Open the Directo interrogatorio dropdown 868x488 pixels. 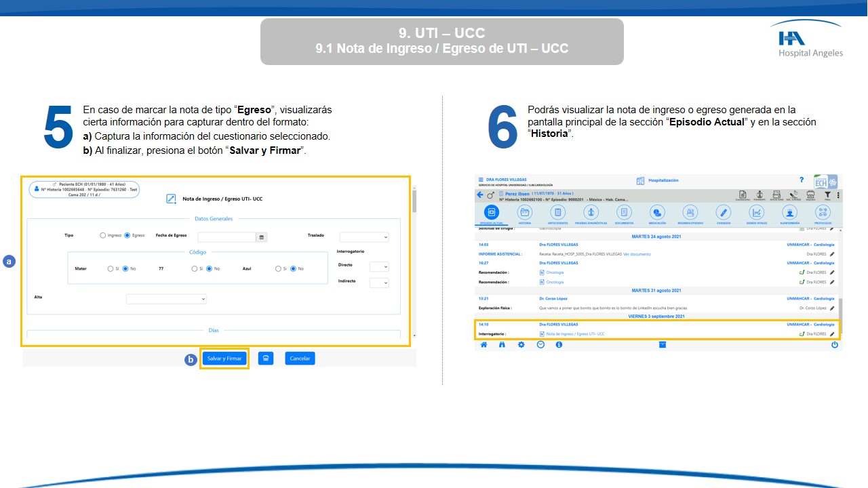(378, 267)
